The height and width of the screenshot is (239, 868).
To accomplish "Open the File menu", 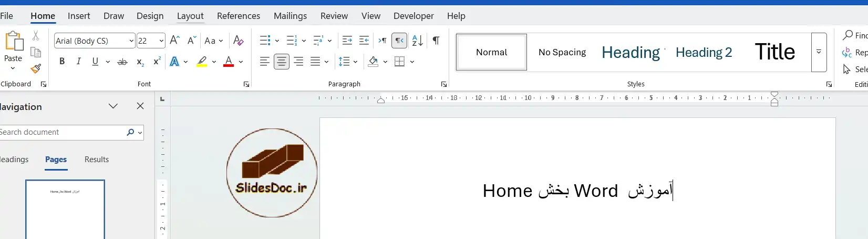I will click(7, 16).
